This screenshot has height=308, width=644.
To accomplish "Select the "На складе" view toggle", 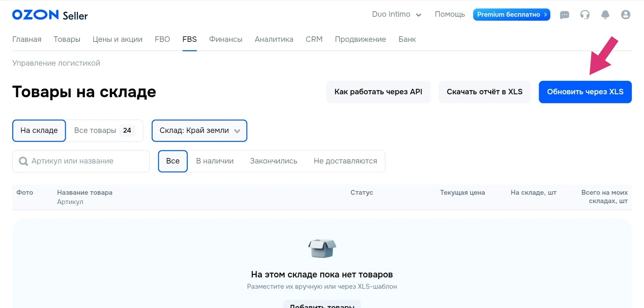I will pos(39,131).
